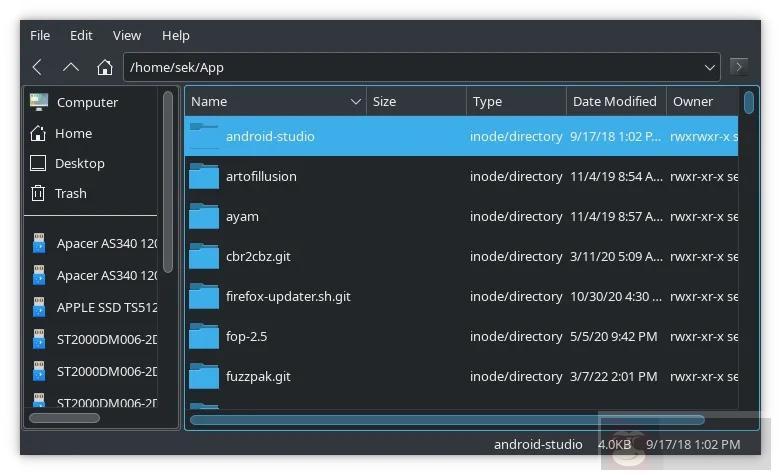Image resolution: width=781 pixels, height=475 pixels.
Task: Select the android-studio folder name
Action: [270, 136]
